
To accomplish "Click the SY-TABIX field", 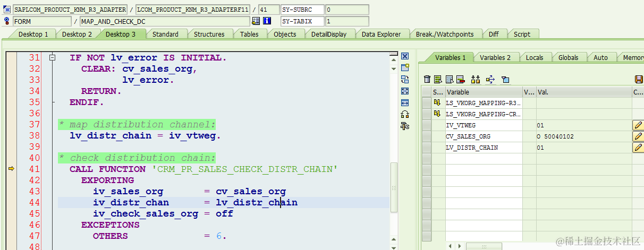I will tap(302, 21).
